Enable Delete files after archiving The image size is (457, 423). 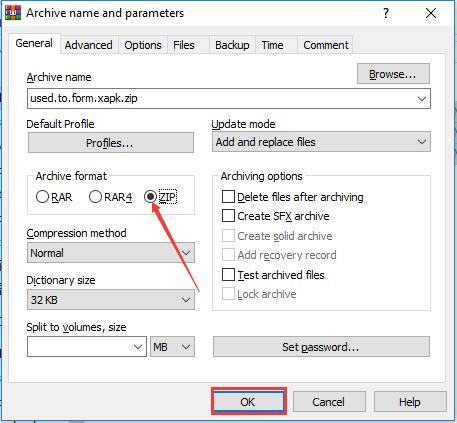point(228,197)
